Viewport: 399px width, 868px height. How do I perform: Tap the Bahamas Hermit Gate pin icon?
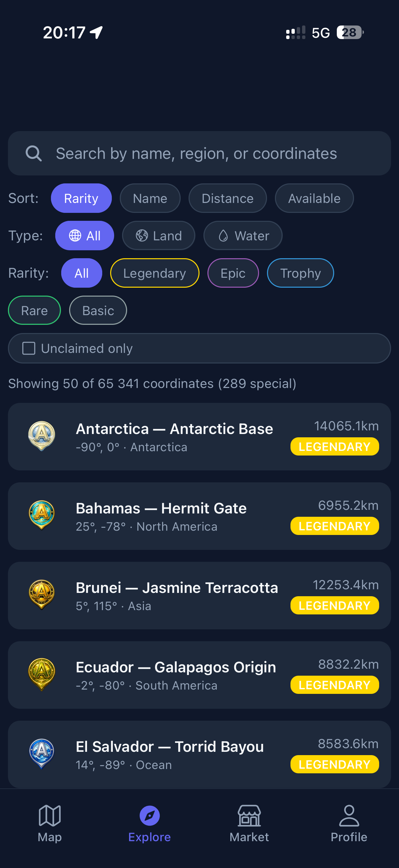click(41, 515)
